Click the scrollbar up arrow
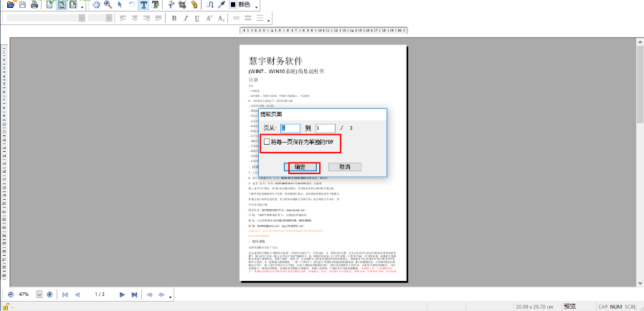 point(640,42)
